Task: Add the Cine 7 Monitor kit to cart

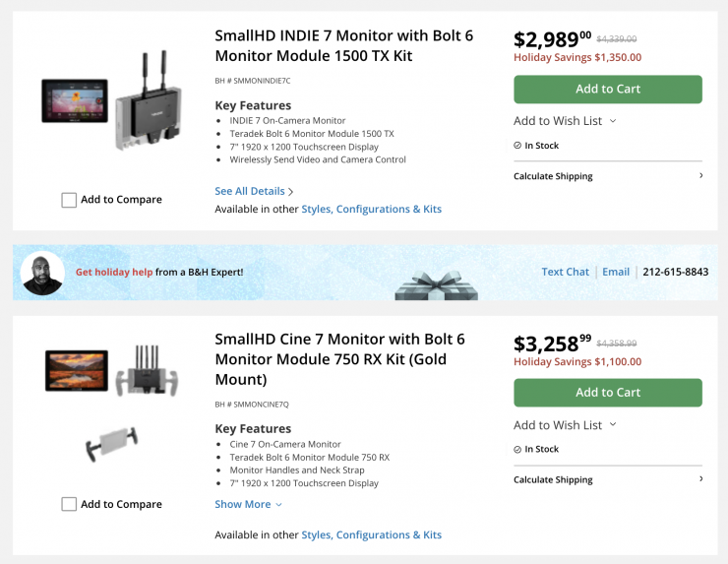Action: coord(607,393)
